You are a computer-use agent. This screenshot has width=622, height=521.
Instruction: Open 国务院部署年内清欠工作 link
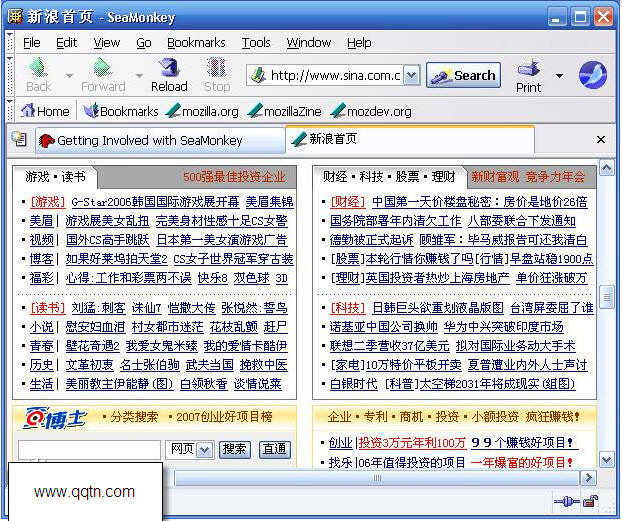click(395, 221)
